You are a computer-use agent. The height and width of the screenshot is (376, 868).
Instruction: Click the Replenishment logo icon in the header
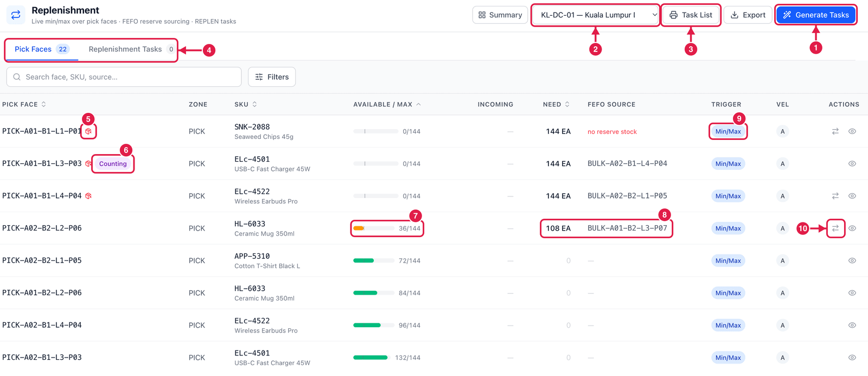point(16,15)
